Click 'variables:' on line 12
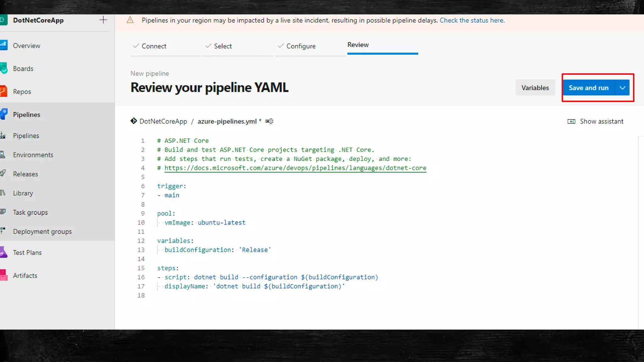 coord(175,241)
